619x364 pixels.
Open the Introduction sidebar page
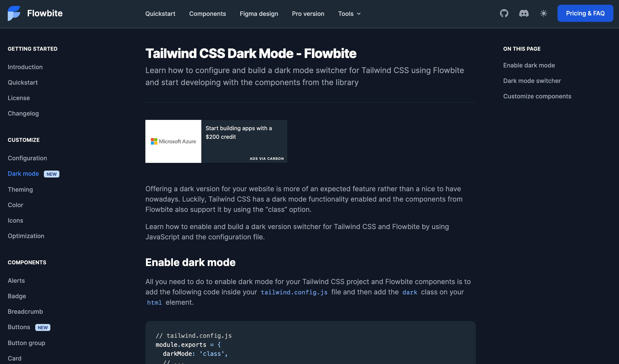25,67
